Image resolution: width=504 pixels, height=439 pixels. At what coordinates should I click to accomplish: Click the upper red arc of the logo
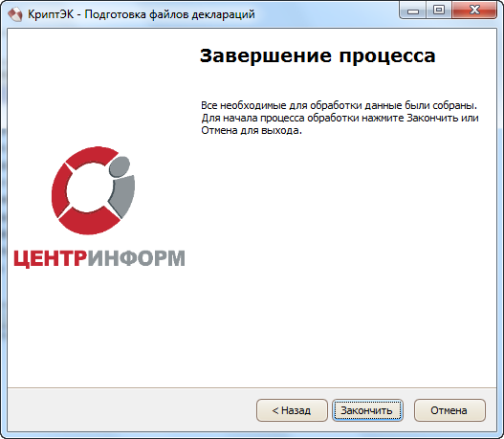point(92,157)
